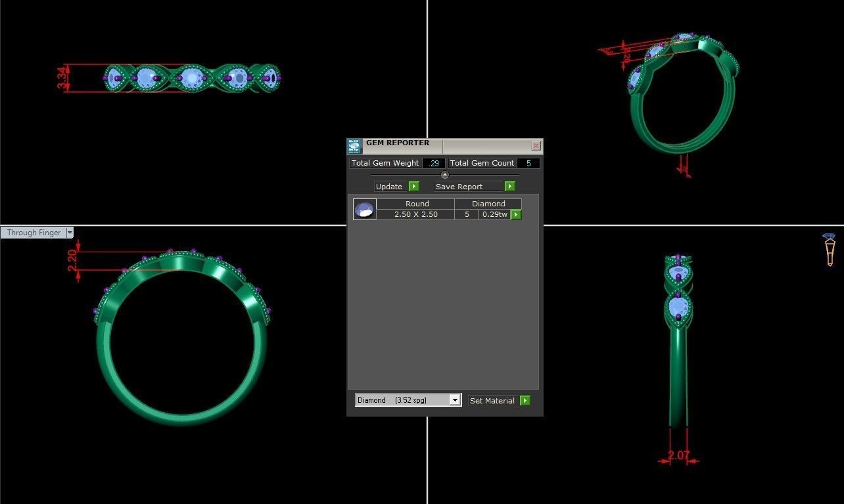Click the GEM REPORTER title text
Viewport: 844px width, 504px height.
[398, 143]
